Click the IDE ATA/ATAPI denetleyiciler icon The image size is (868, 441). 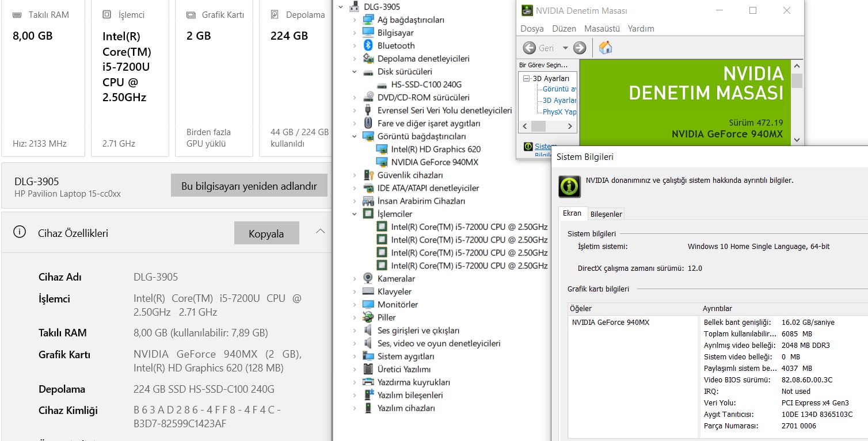pyautogui.click(x=368, y=188)
